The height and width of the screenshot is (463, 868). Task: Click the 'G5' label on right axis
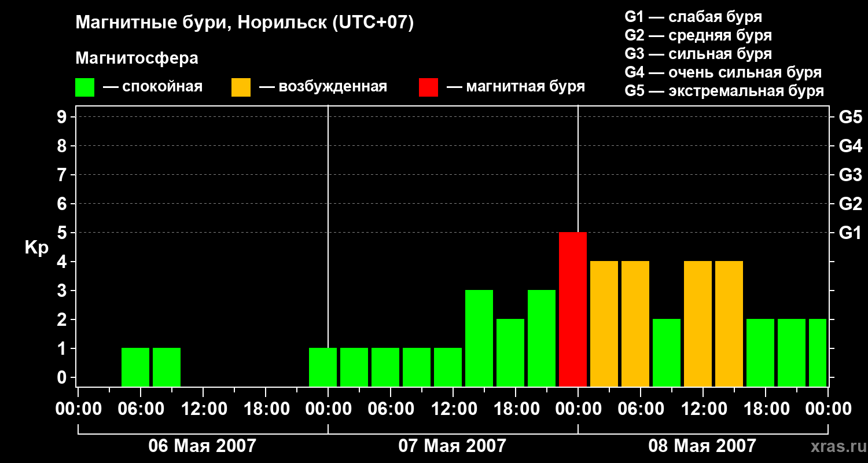click(851, 117)
